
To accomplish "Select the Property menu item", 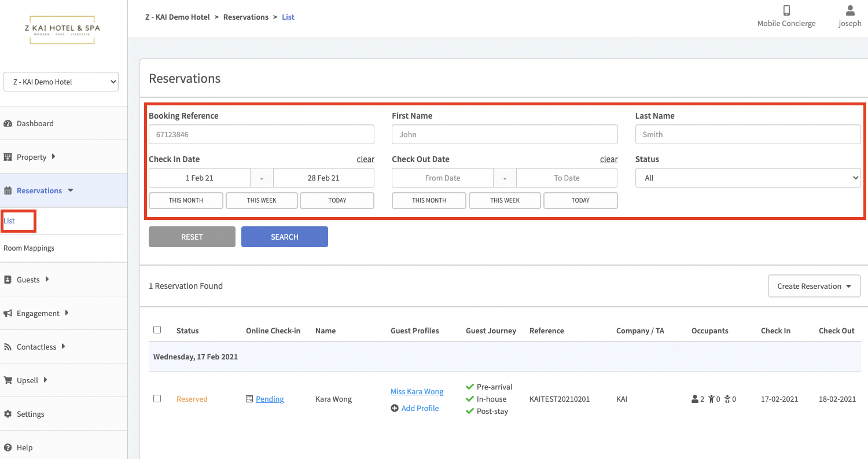I will click(x=31, y=157).
